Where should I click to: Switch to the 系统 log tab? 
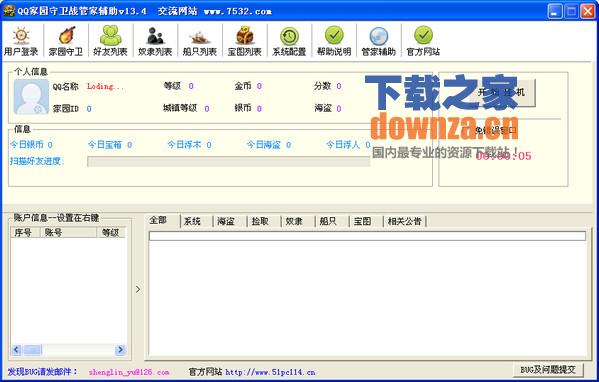(192, 221)
